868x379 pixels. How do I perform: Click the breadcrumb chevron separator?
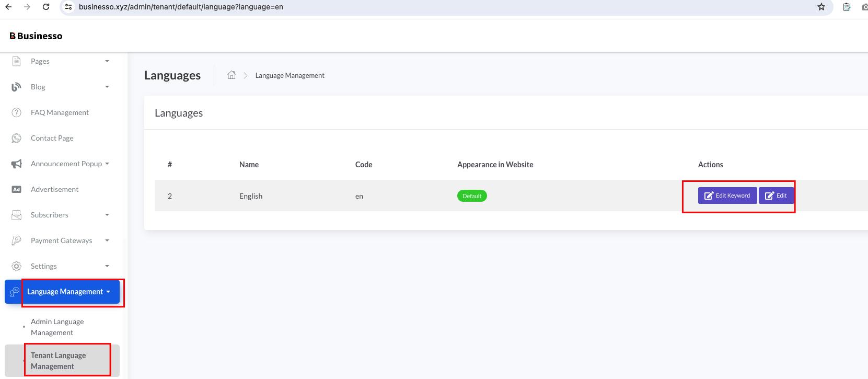tap(246, 75)
